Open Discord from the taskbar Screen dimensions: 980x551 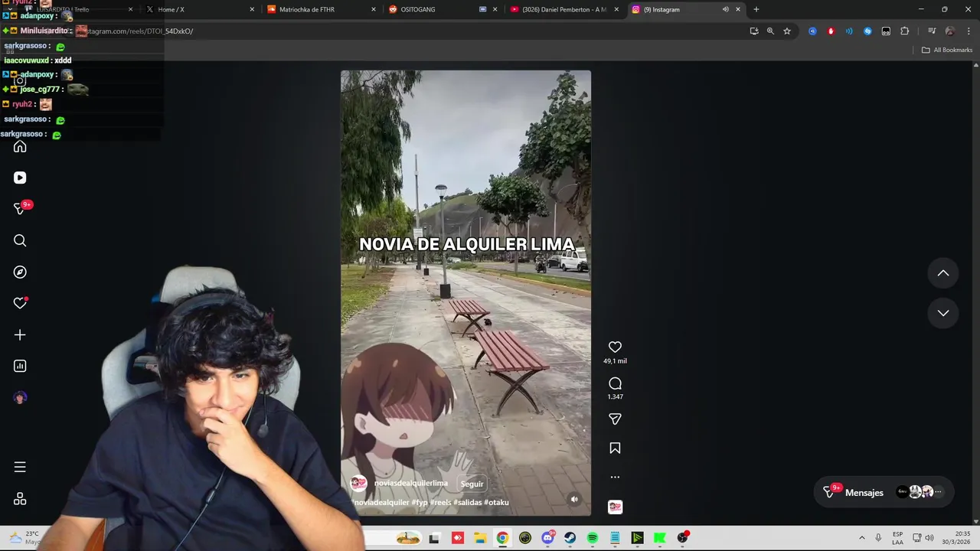coord(547,538)
